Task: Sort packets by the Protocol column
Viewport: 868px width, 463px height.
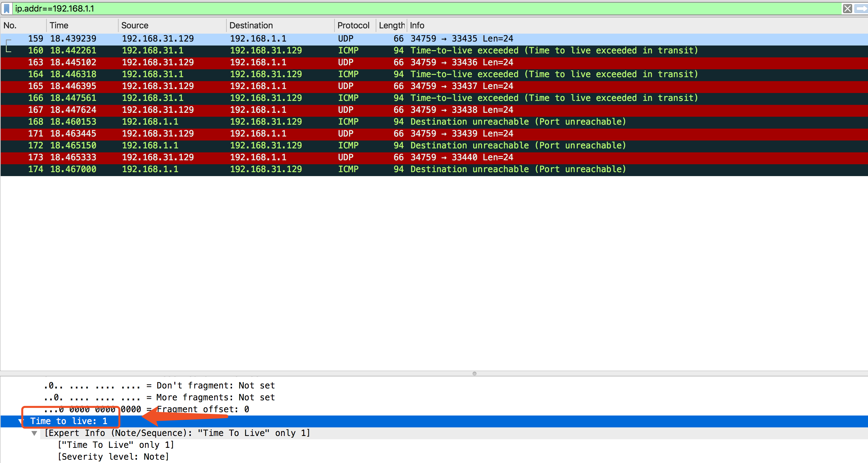Action: pyautogui.click(x=353, y=25)
